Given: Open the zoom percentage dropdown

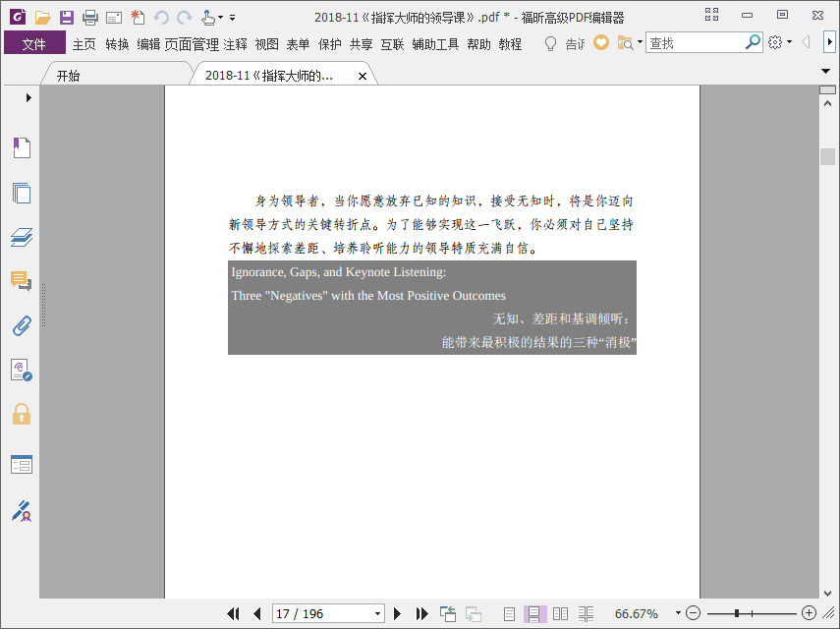Looking at the screenshot, I should click(678, 613).
